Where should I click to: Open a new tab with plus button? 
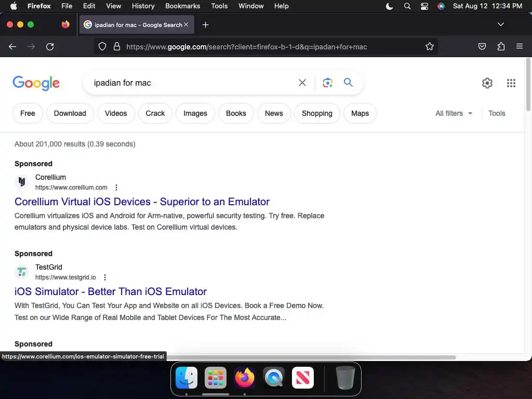click(x=205, y=25)
